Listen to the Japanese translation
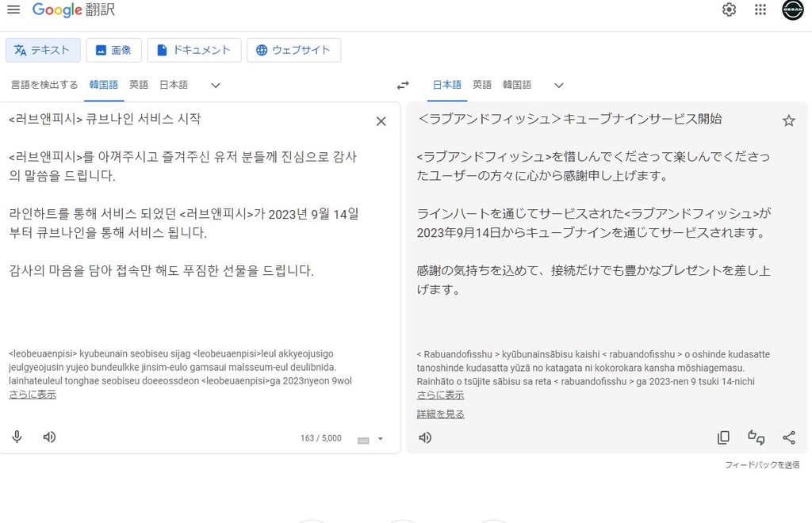This screenshot has height=523, width=812. [x=425, y=437]
